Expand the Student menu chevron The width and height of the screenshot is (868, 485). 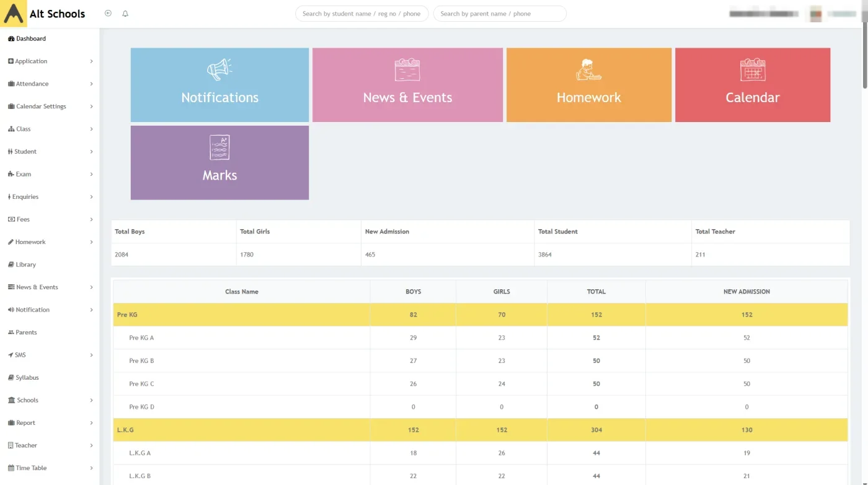click(91, 152)
